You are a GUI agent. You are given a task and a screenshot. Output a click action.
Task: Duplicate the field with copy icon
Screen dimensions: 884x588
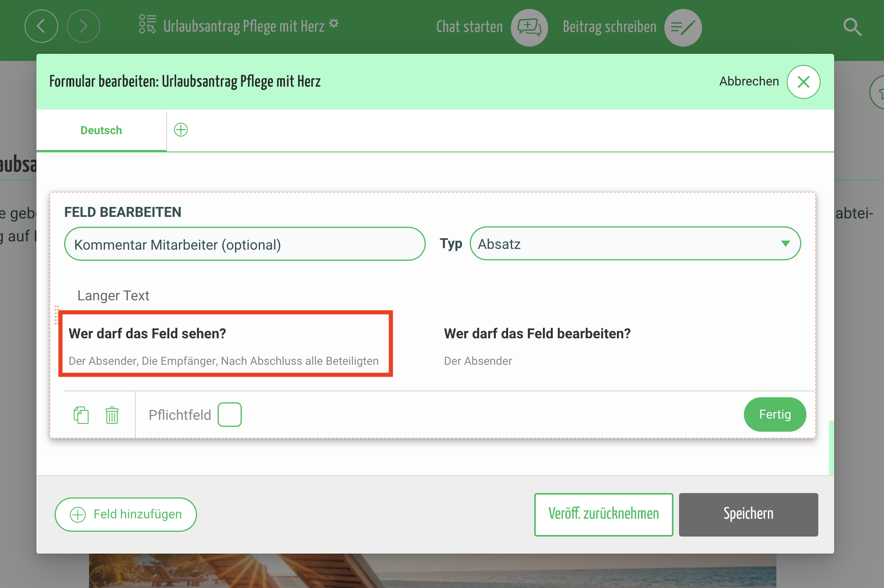81,415
